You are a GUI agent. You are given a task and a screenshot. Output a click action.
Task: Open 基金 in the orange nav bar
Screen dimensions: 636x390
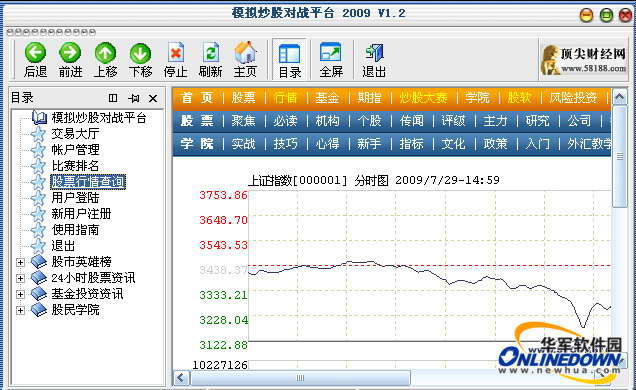coord(327,98)
